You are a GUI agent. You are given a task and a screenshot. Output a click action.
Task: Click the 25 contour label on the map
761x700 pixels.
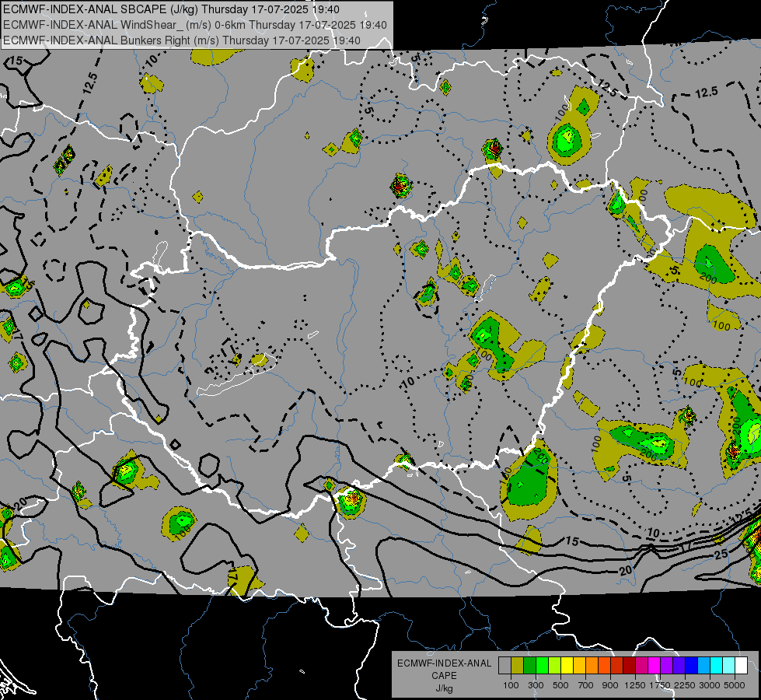[721, 555]
